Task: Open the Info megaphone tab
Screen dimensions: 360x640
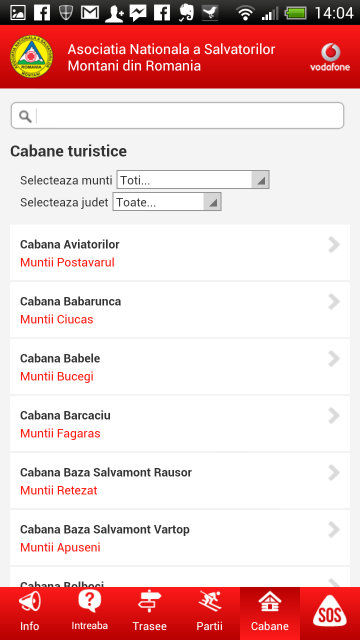Action: (30, 613)
